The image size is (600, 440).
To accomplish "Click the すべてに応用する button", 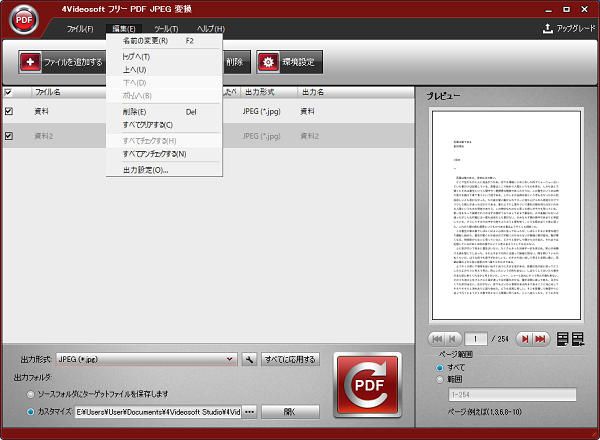I will tap(290, 359).
